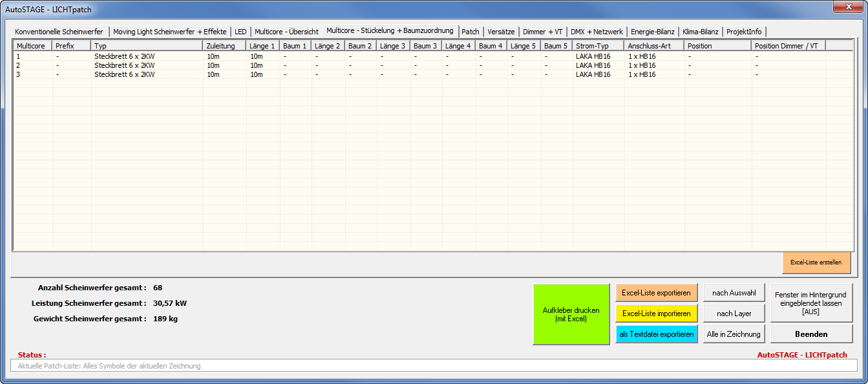Show the Energie-Bilanz tab
Screen dimensions: 868x384
pyautogui.click(x=652, y=32)
